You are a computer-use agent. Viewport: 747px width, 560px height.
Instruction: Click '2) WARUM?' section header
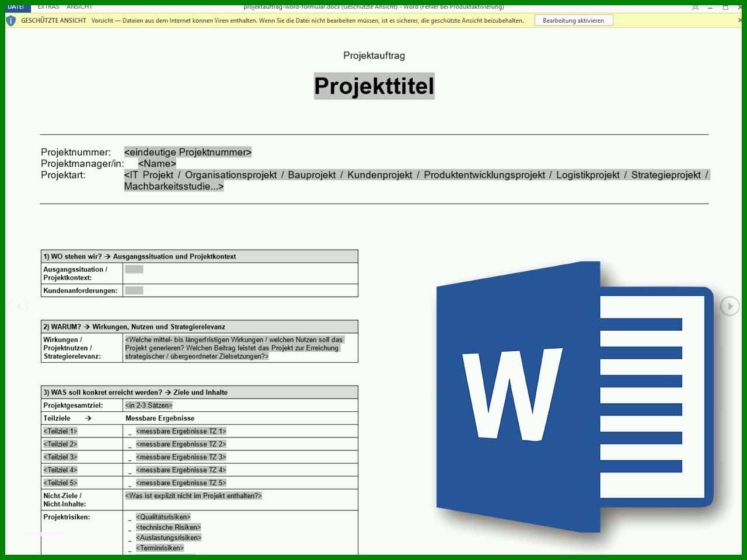click(x=200, y=327)
